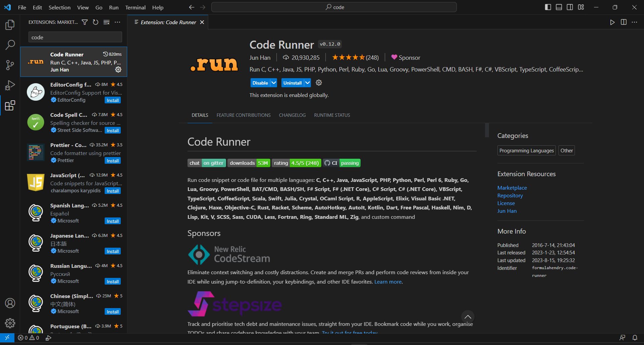
Task: Open the File menu
Action: 22,7
